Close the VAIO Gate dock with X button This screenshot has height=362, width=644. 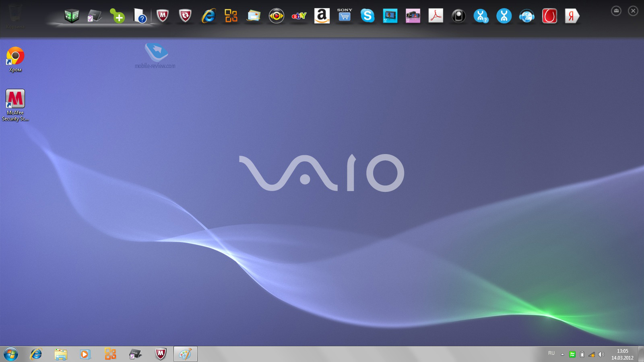point(633,11)
